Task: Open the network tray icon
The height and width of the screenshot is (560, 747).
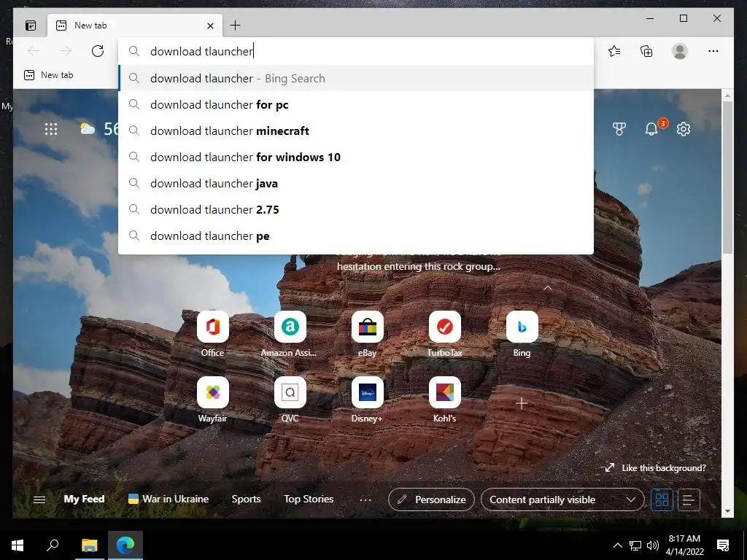Action: (x=635, y=545)
